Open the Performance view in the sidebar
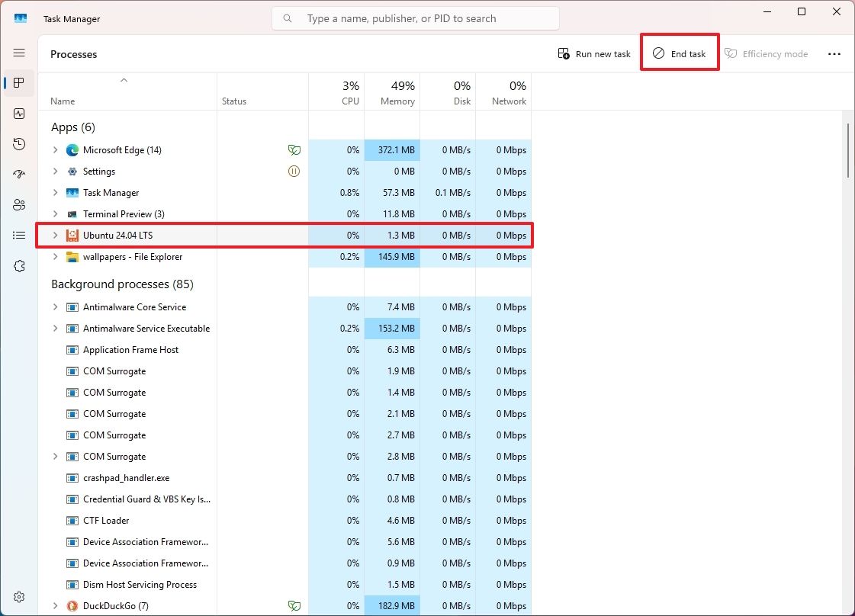Image resolution: width=855 pixels, height=616 pixels. click(x=19, y=113)
